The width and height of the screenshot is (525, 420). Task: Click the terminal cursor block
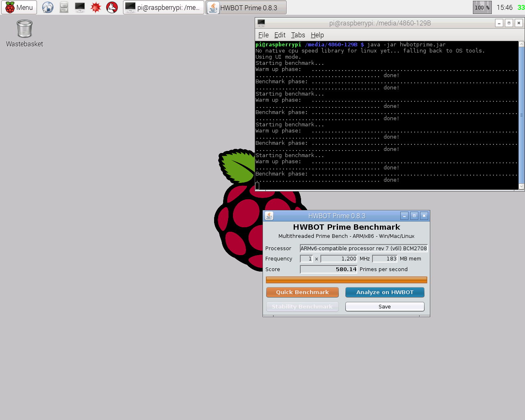click(257, 186)
